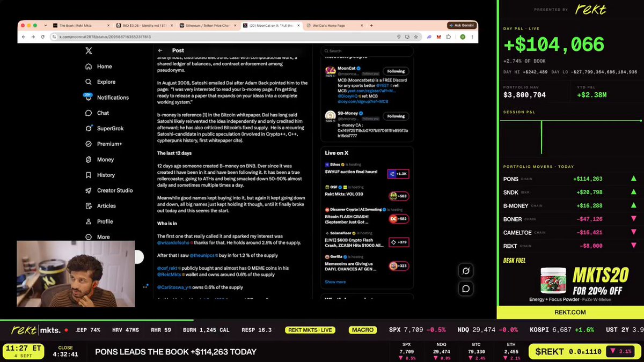This screenshot has height=362, width=644.
Task: Go back using the Post back arrow
Action: (160, 50)
